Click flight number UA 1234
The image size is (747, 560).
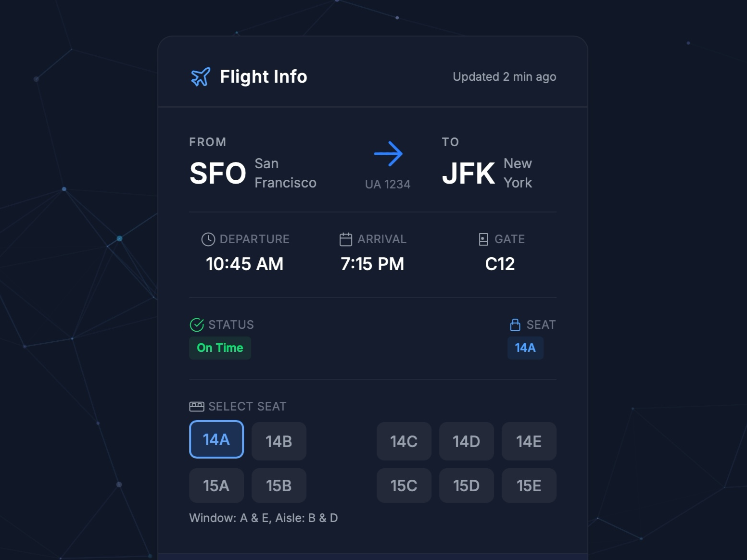point(388,183)
